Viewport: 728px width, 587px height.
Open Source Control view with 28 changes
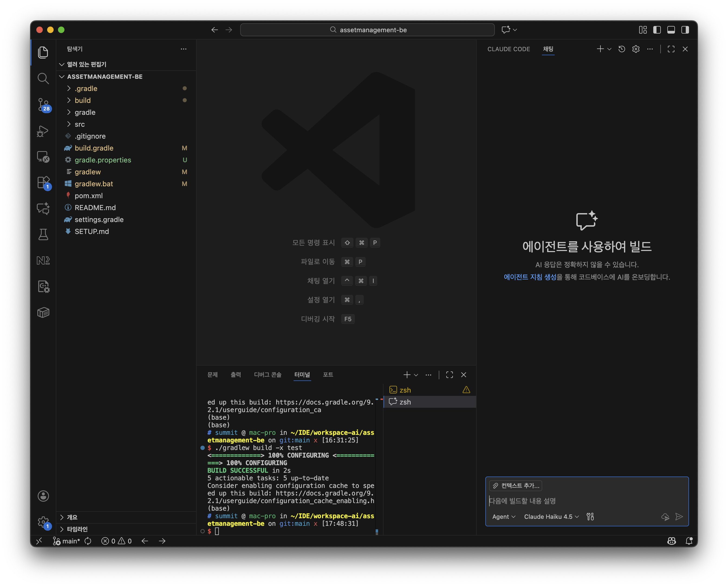tap(43, 105)
